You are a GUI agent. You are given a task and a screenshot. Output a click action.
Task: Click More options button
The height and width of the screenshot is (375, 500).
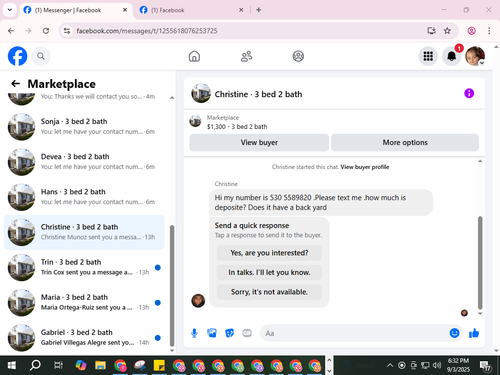pyautogui.click(x=405, y=142)
